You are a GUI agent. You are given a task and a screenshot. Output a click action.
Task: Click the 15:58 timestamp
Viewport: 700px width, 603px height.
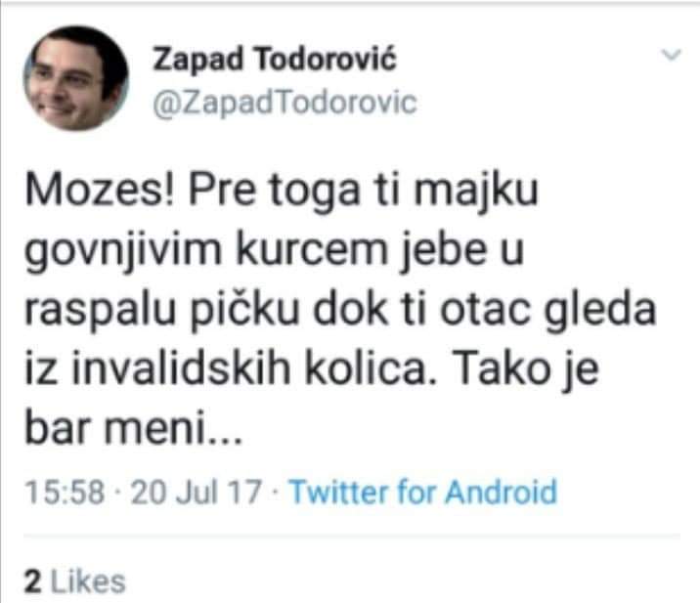pyautogui.click(x=65, y=492)
